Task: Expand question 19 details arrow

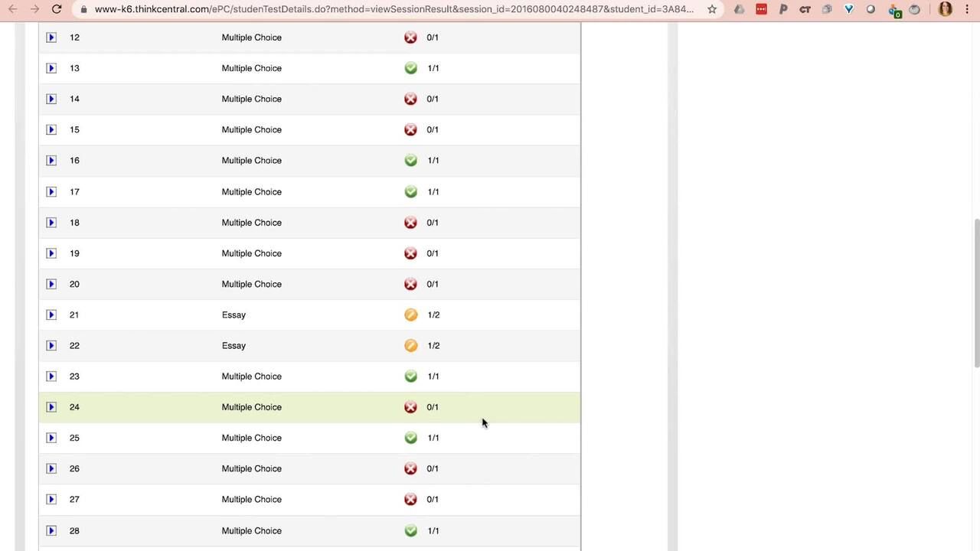Action: 51,253
